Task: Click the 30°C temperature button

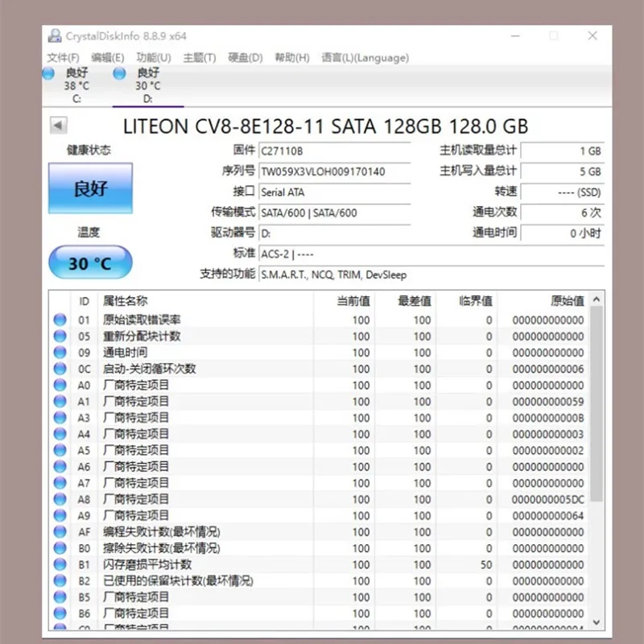Action: tap(89, 262)
